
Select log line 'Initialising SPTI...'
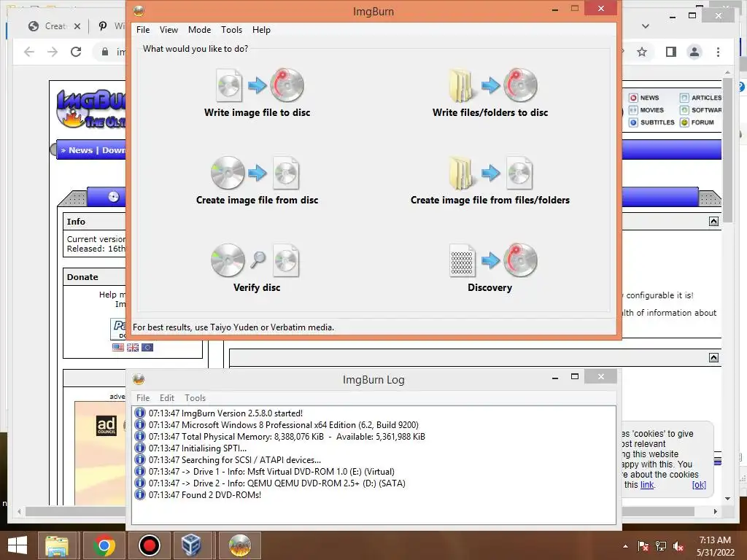pos(197,448)
